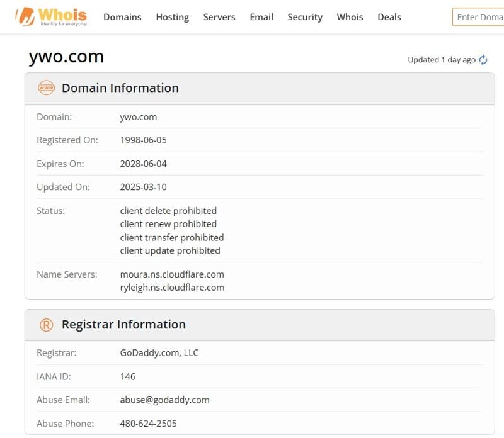Click status client update prohibited
The width and height of the screenshot is (504, 438).
point(170,251)
